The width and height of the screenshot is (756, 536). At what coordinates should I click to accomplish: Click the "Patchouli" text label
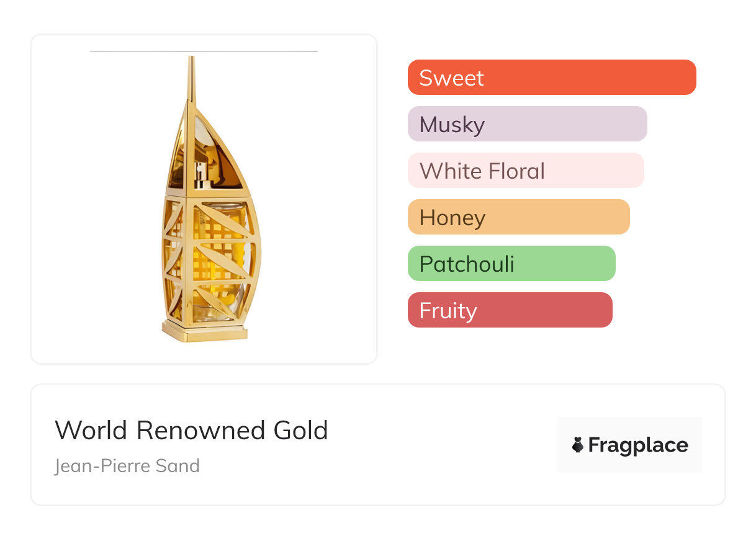pos(467,264)
